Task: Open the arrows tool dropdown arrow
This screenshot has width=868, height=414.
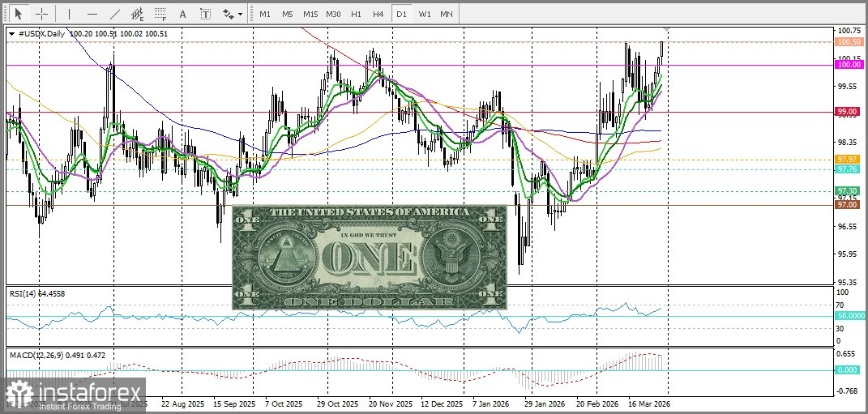Action: 240,15
